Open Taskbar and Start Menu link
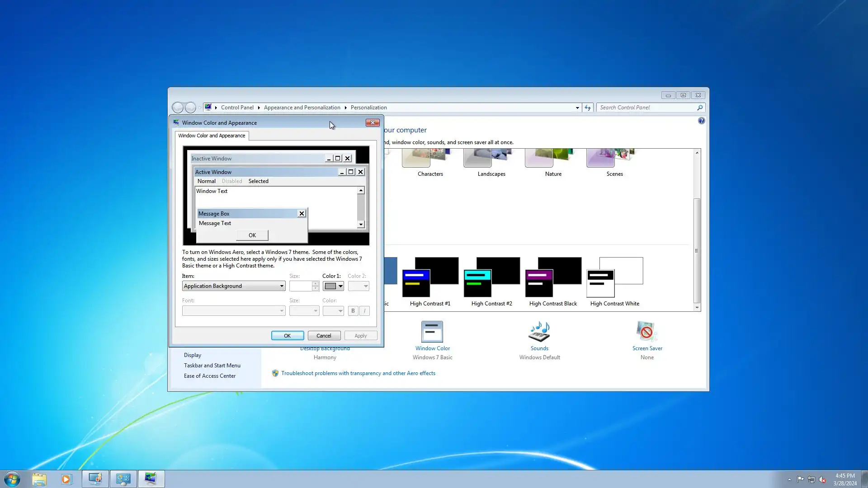Viewport: 868px width, 488px height. (x=212, y=366)
